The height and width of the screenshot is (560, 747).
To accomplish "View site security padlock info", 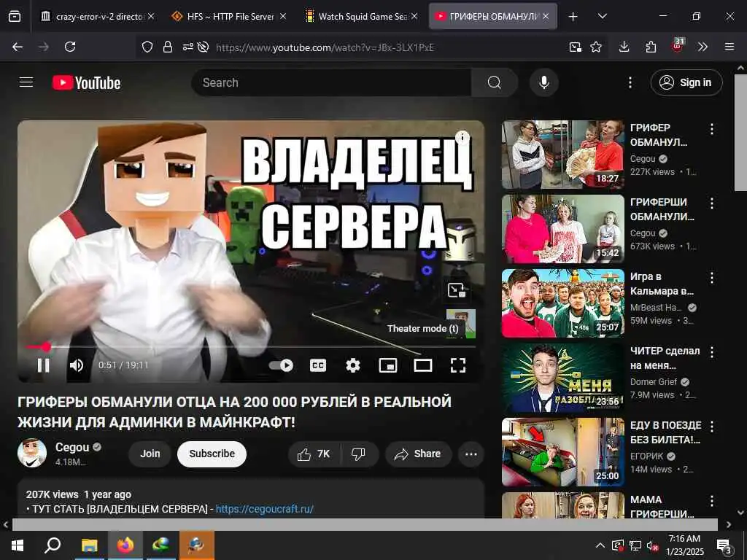I will [x=167, y=47].
